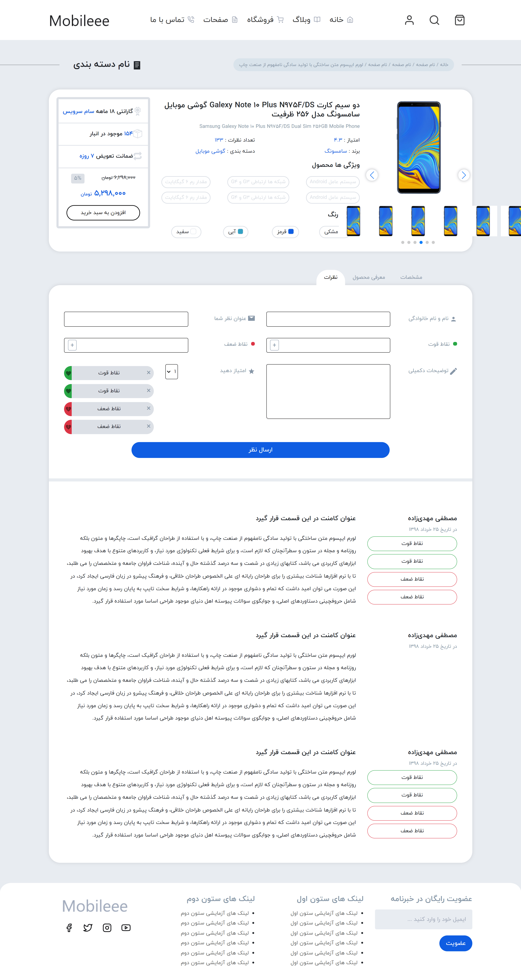Open the وبلاگ menu item
Screen dimensions: 521x980
click(x=306, y=20)
